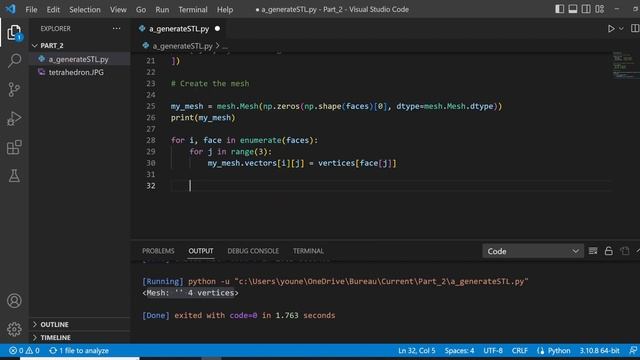Toggle primary side bar layout icon
Screen dimensions: 640x360
pos(560,9)
